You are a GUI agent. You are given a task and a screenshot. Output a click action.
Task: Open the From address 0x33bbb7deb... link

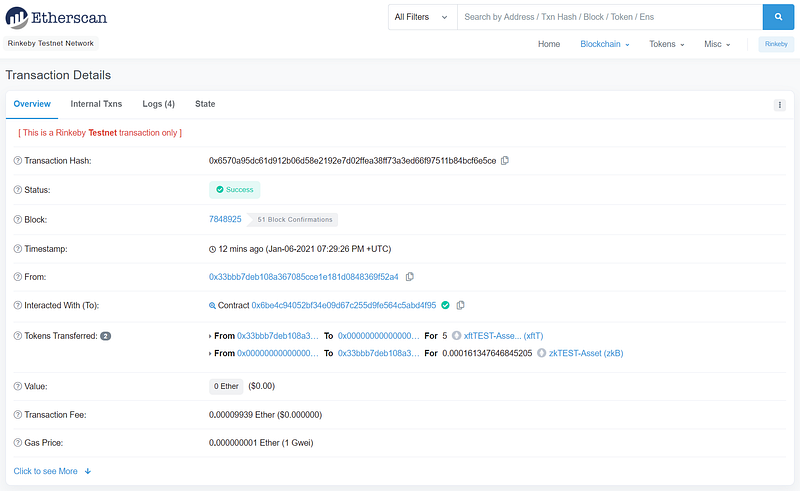pos(304,277)
